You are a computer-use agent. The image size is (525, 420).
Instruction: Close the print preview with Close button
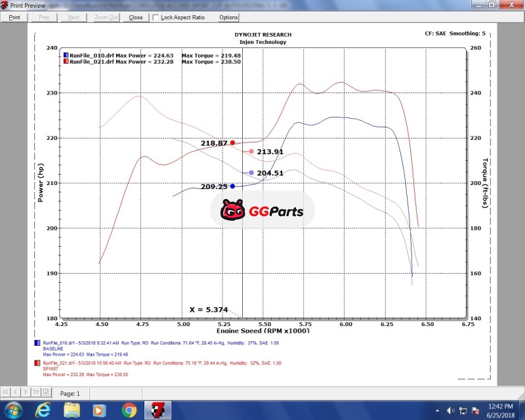point(136,18)
